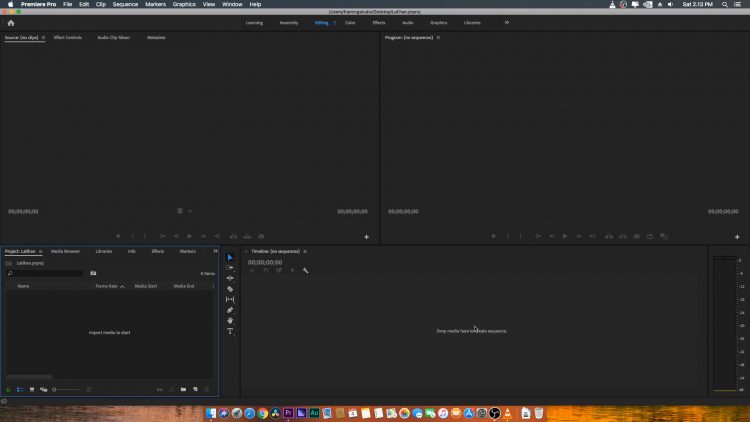
Task: Play in Program monitor
Action: 565,236
